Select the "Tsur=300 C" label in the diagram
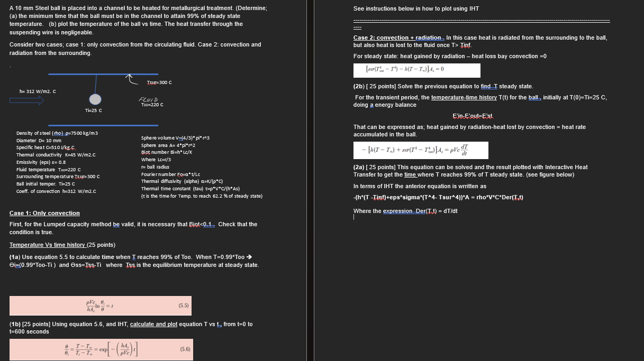The width and height of the screenshot is (644, 361). click(159, 83)
